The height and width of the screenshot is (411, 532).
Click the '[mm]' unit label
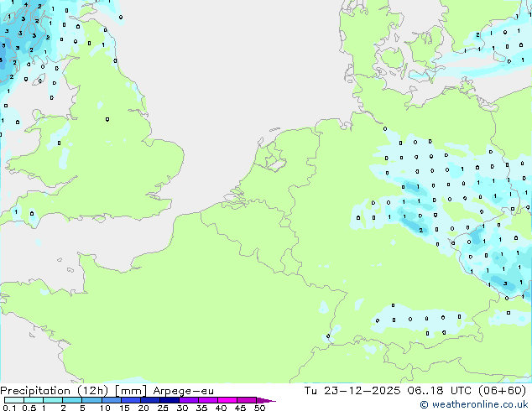pos(131,391)
